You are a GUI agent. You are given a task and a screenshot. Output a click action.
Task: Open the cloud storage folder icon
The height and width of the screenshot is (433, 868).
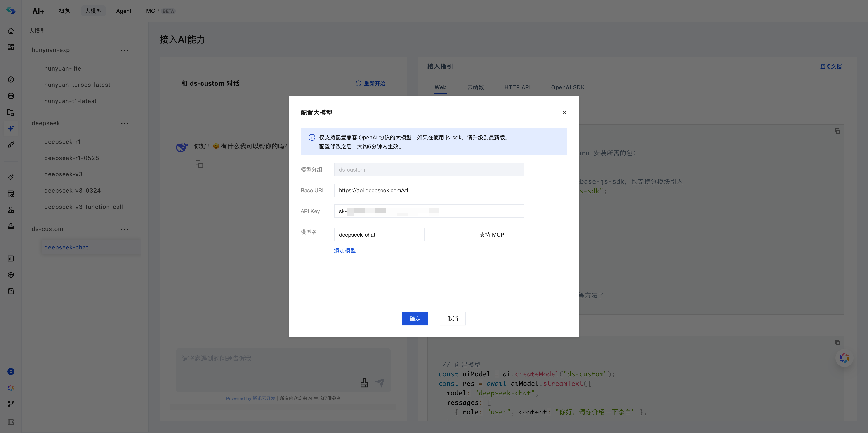pyautogui.click(x=11, y=112)
